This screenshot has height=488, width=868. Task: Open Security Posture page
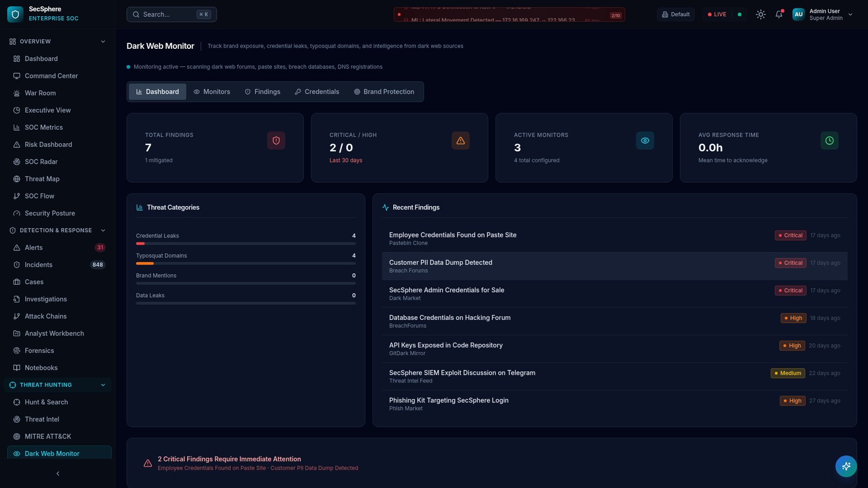tap(59, 213)
